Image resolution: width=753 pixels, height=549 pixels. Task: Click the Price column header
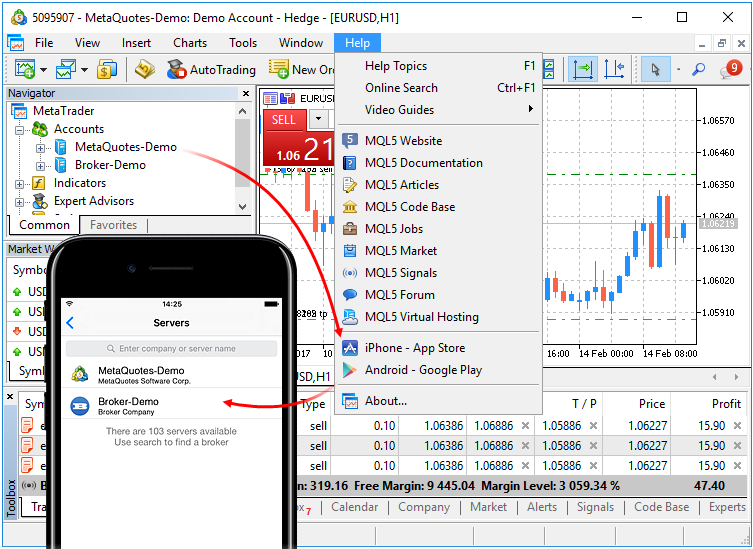pos(637,404)
